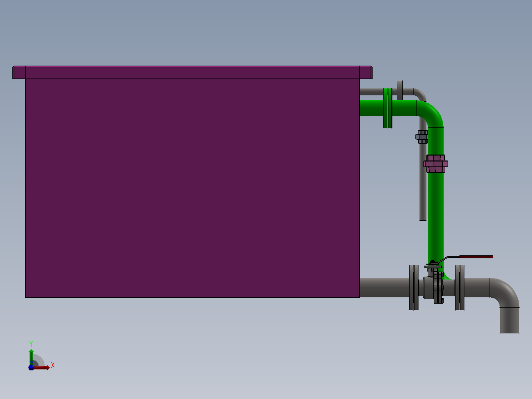This screenshot has width=532, height=399.
Task: Select the large purple tank body
Action: coord(192,188)
